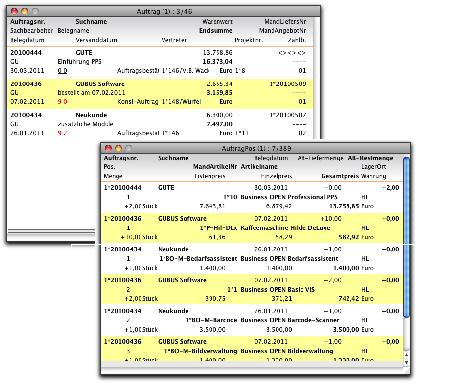
Task: Click the resize grip of AuftragPos window
Action: [406, 370]
